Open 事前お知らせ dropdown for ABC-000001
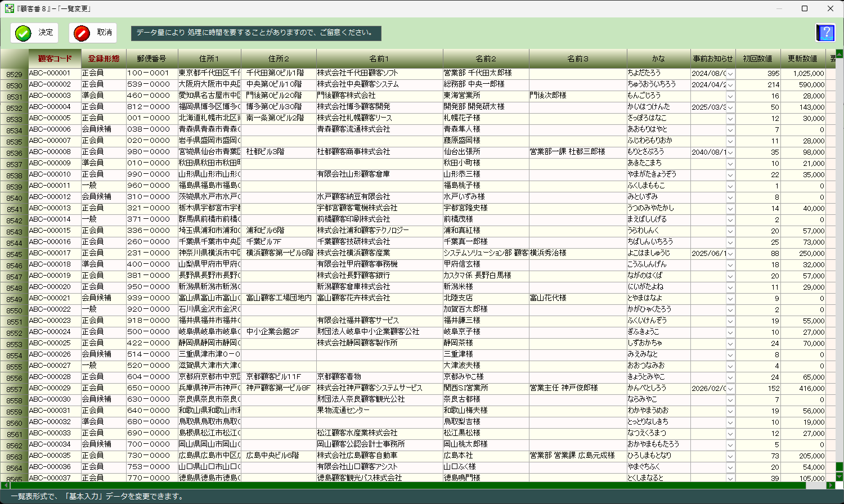The height and width of the screenshot is (504, 844). (730, 74)
